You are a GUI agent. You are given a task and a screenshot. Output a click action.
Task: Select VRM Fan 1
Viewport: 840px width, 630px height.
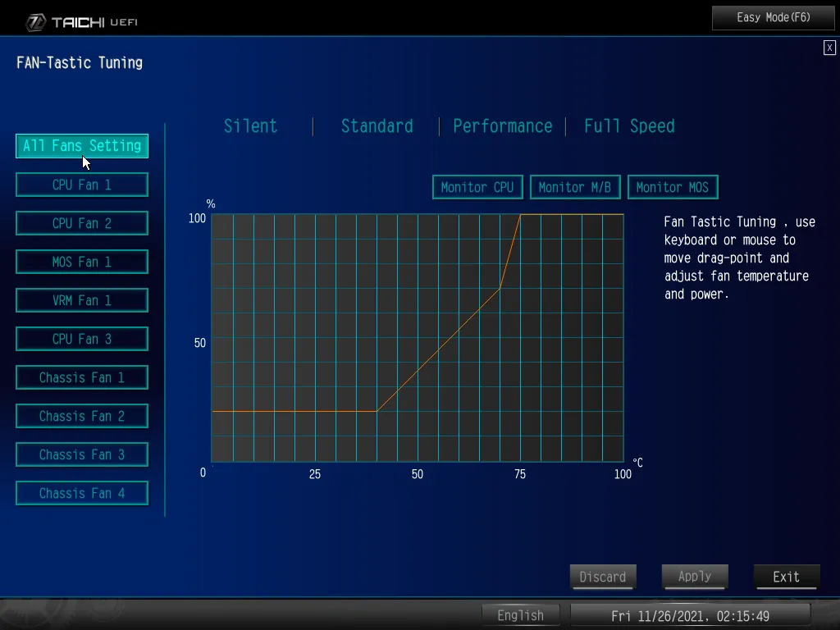pos(82,300)
